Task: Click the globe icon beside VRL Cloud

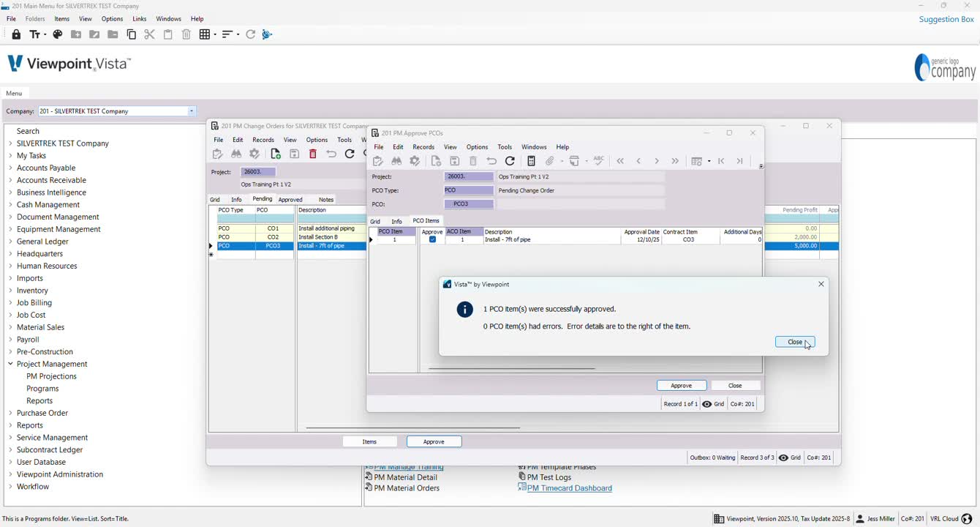Action: click(967, 519)
